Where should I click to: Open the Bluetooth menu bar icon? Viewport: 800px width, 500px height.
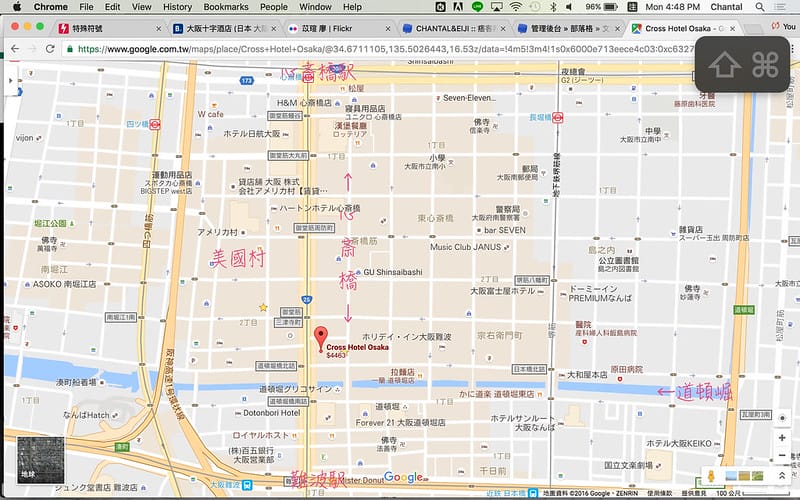click(553, 7)
